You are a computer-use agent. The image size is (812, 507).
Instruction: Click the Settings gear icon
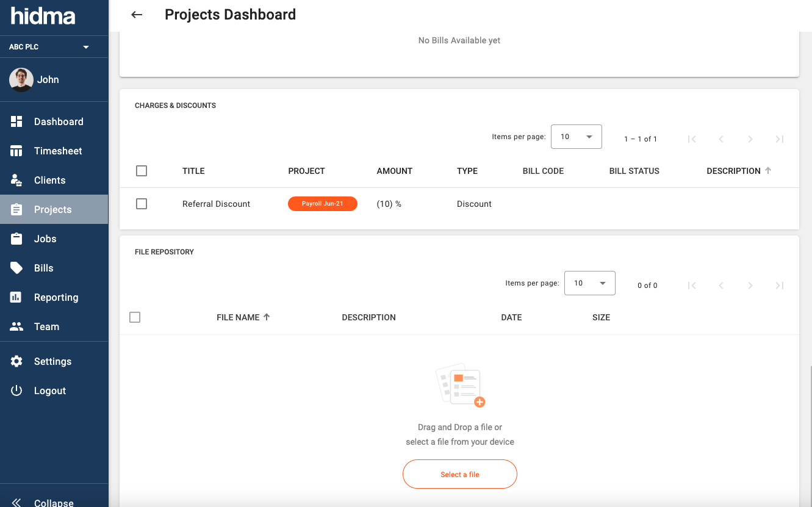coord(16,361)
